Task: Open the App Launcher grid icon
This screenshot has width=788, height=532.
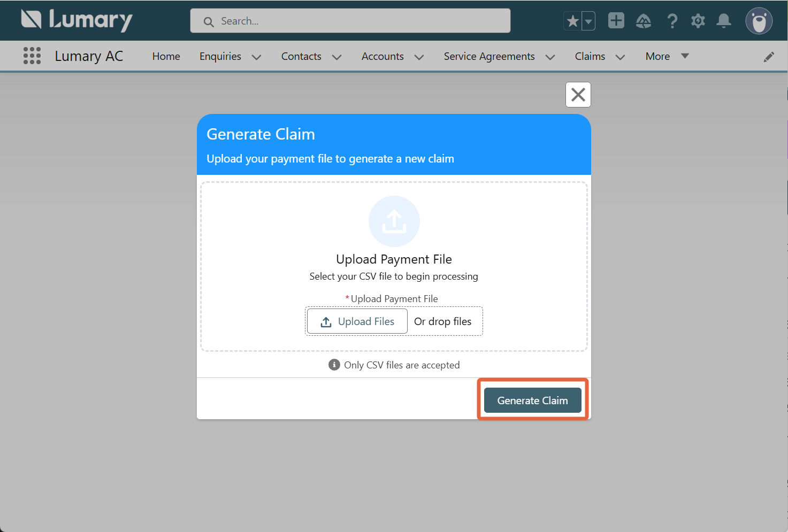Action: point(32,56)
